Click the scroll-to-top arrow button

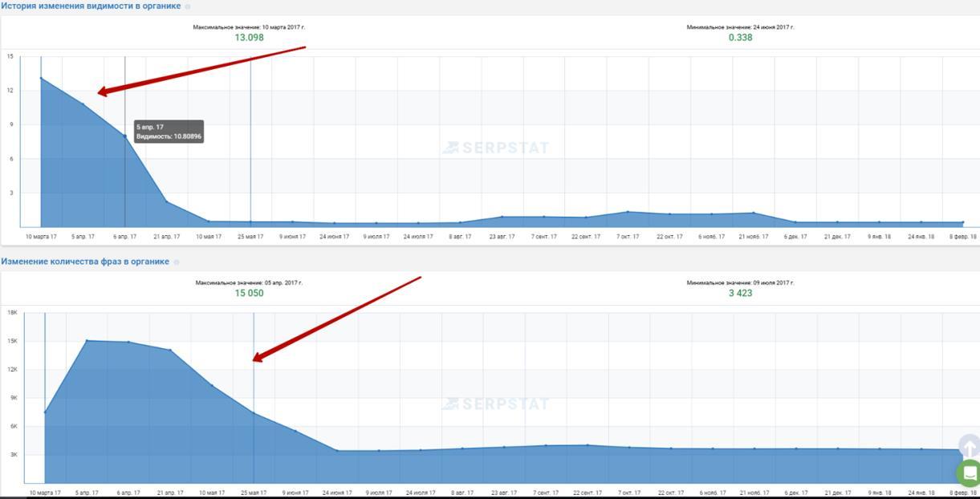click(x=969, y=447)
